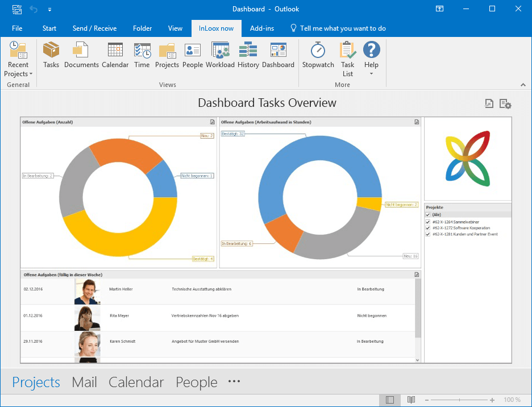Export the fällig in dieser Woche list

pyautogui.click(x=417, y=275)
